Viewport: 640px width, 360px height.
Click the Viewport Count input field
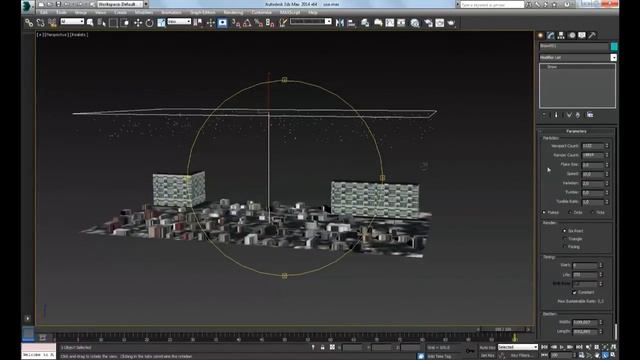[593, 146]
